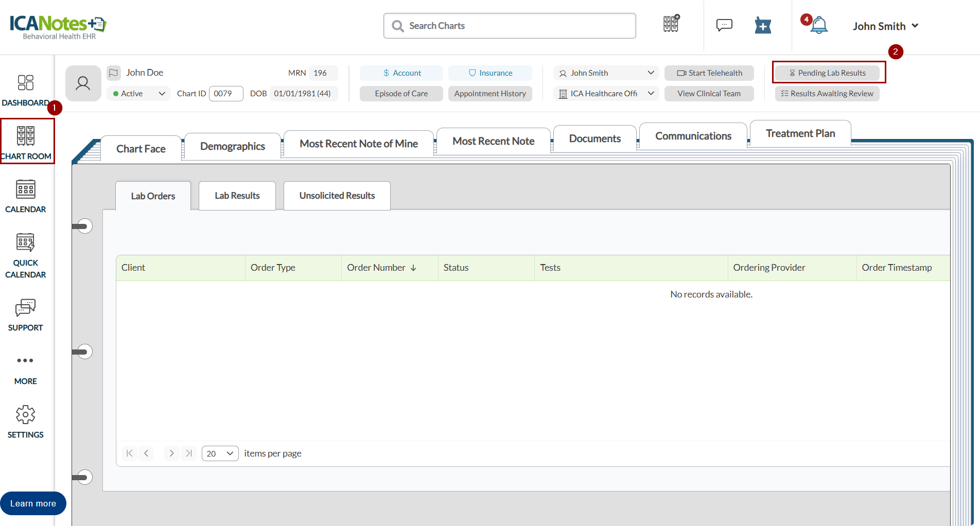Open Episode of Care
980x526 pixels.
401,94
